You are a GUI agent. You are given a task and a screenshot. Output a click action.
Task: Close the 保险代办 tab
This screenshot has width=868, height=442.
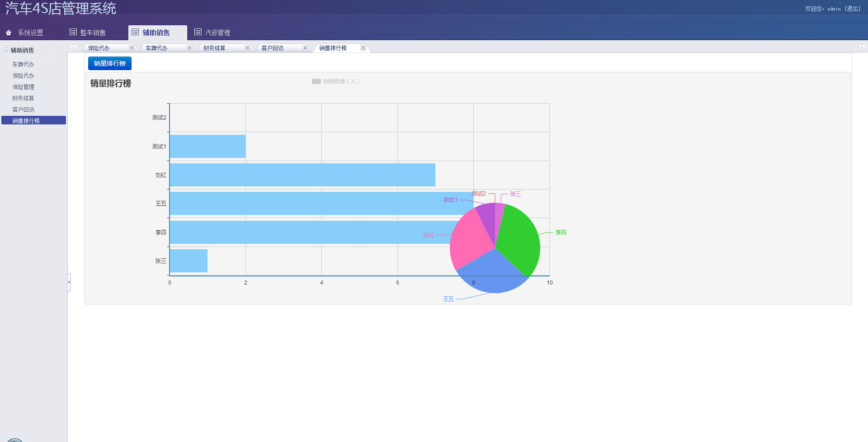click(x=132, y=48)
